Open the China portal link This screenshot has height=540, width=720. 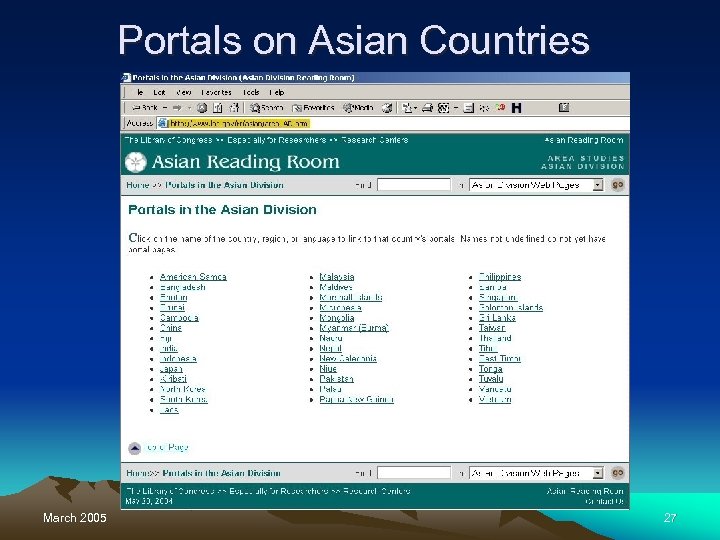(170, 328)
